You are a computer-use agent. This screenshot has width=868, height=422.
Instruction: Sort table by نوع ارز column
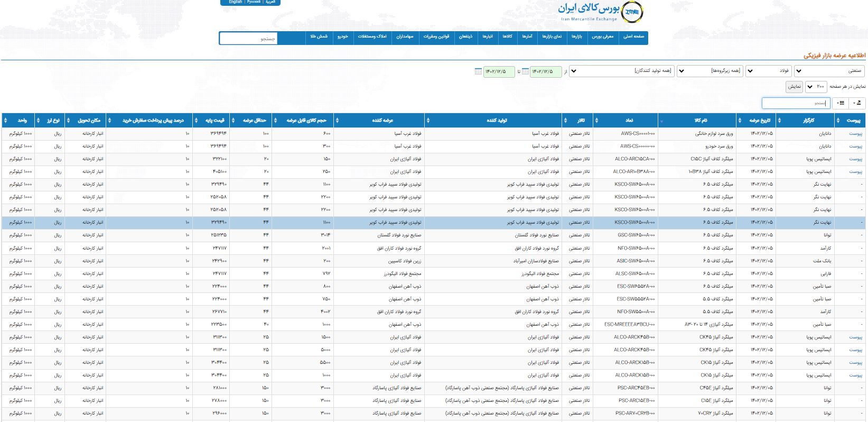[x=49, y=121]
